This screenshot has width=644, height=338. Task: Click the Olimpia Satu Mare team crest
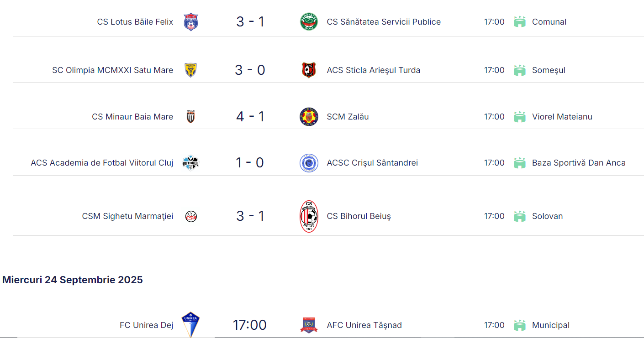point(190,70)
